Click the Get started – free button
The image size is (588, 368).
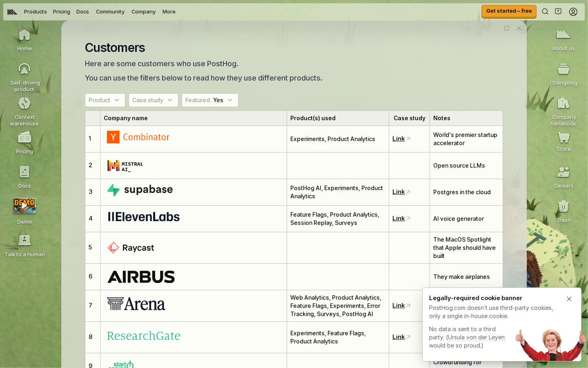509,11
